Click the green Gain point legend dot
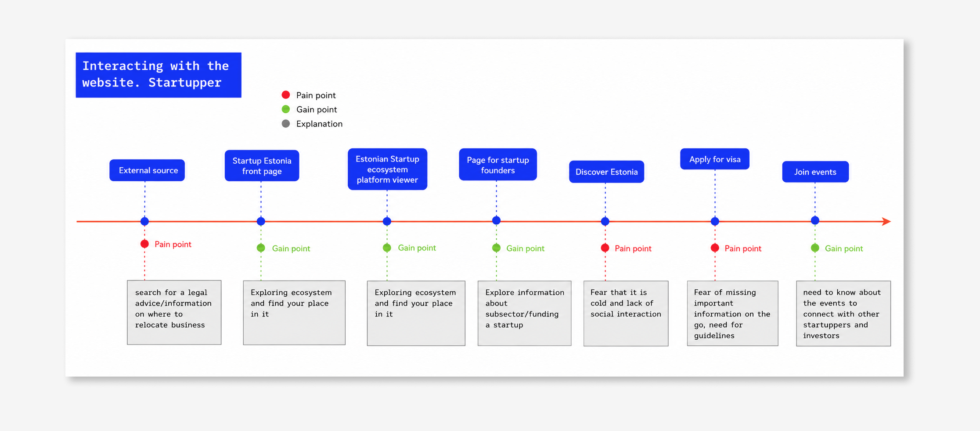 pos(286,109)
